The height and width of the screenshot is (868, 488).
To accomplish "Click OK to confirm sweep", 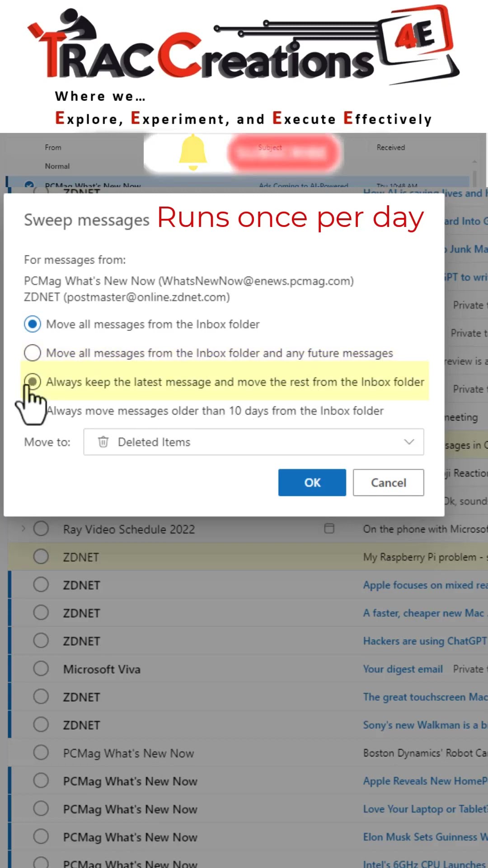I will point(312,482).
